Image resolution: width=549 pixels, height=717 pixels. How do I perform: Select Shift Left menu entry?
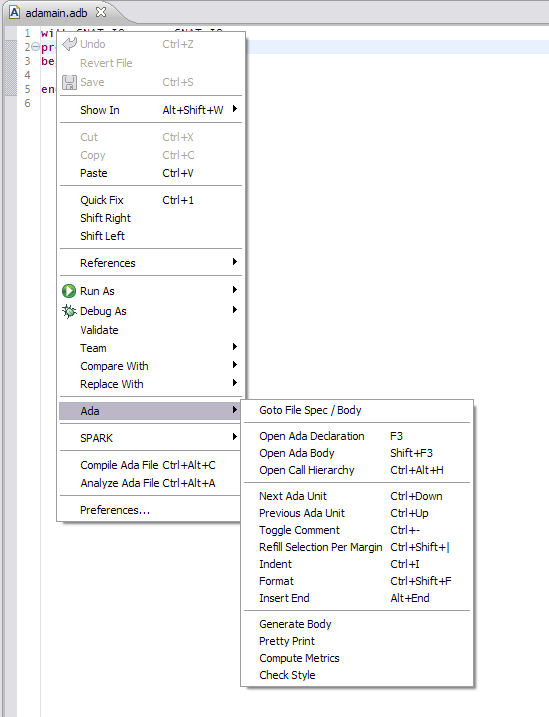tap(151, 236)
